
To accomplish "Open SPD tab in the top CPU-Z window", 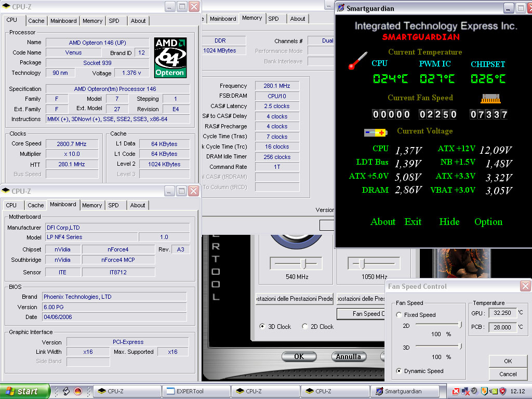I will click(x=114, y=21).
